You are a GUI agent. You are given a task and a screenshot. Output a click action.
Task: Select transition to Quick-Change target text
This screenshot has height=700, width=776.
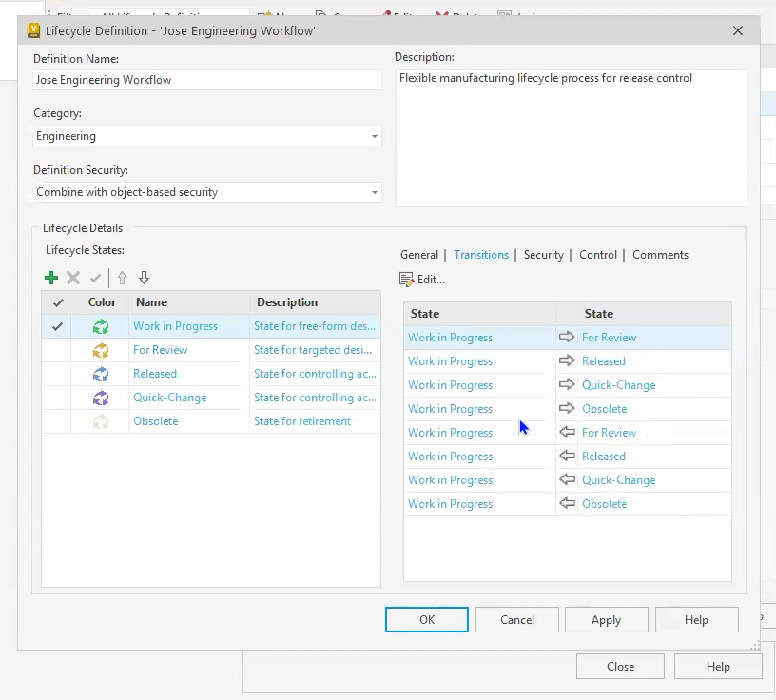[619, 384]
